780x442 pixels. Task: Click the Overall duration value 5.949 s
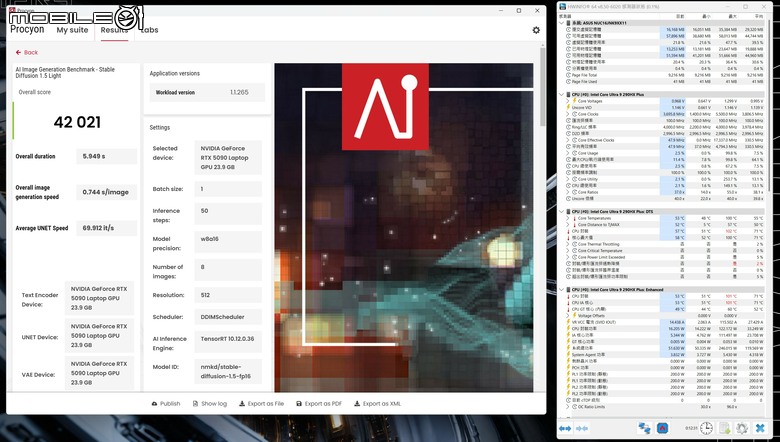click(106, 156)
